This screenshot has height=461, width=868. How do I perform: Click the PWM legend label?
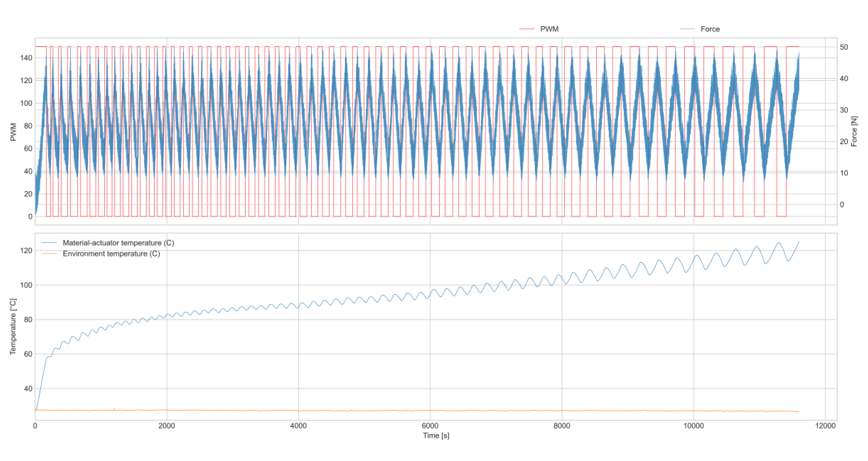tap(549, 29)
